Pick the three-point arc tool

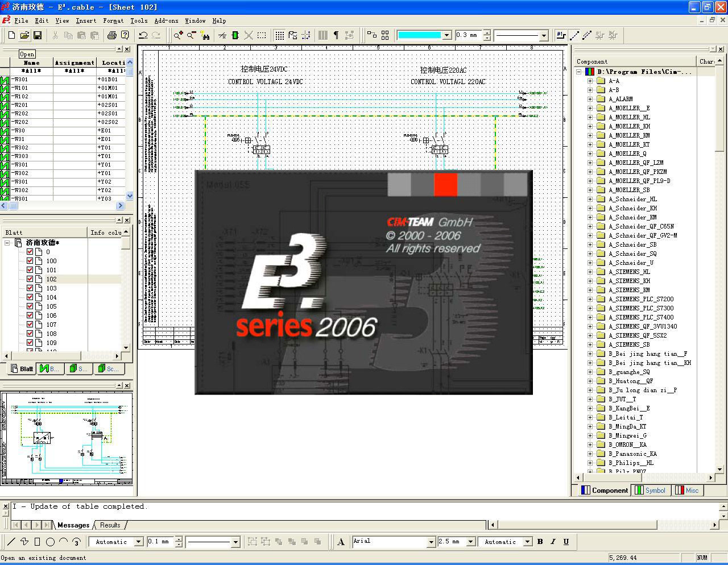(76, 542)
